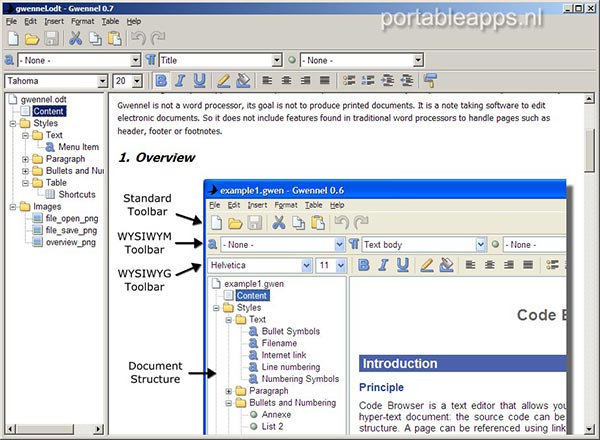Expand the Bullets and Nu folder in gwennel.odt tree

click(x=25, y=171)
